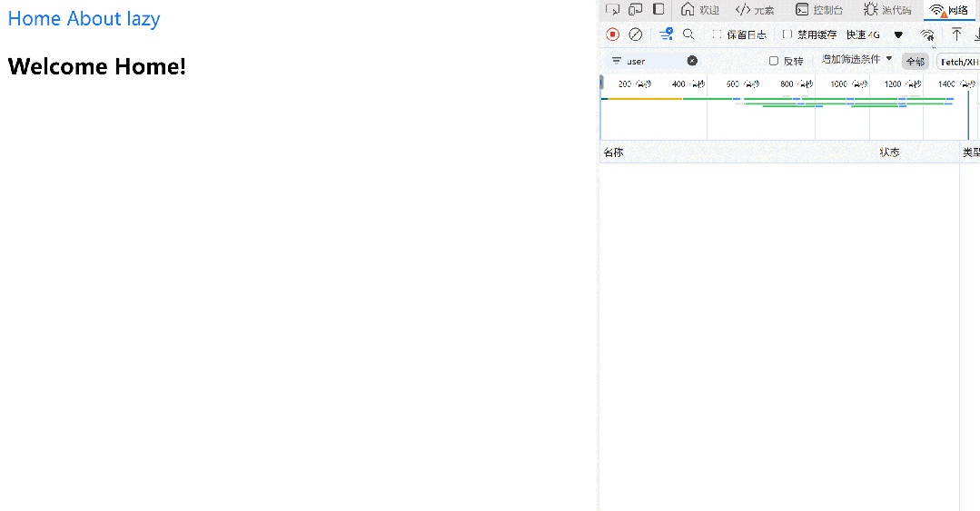980x511 pixels.
Task: Clear the user filter text
Action: coord(692,61)
